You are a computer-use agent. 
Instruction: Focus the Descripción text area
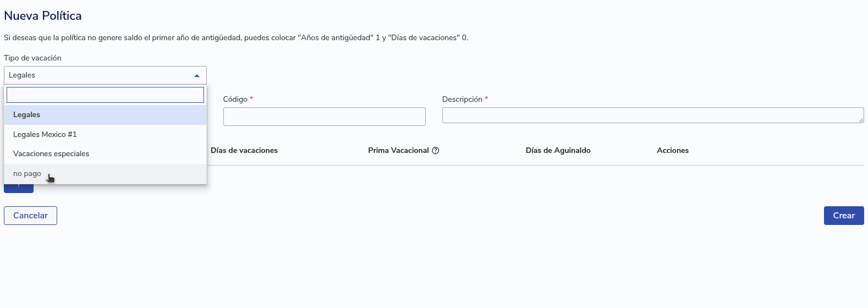(652, 116)
